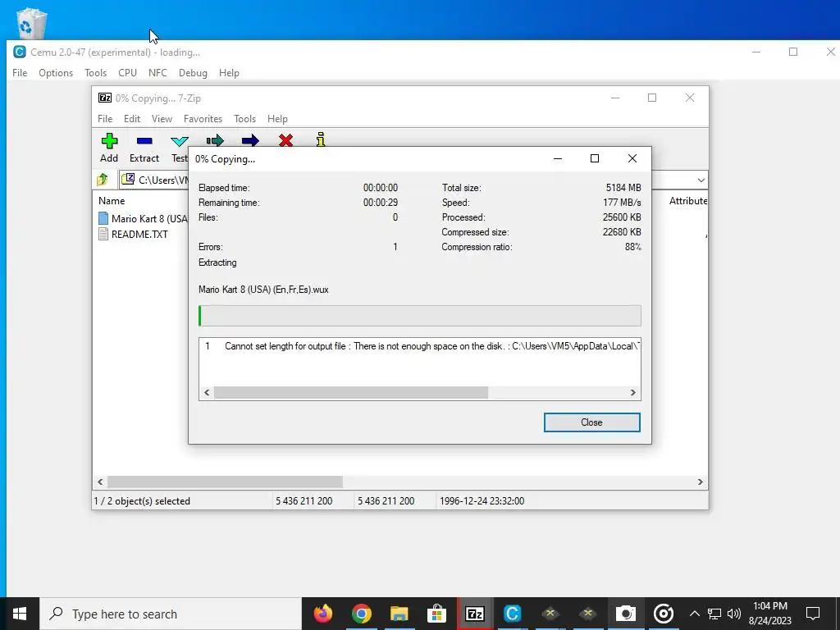Click the green Add plus icon in 7-Zip
840x630 pixels.
109,141
